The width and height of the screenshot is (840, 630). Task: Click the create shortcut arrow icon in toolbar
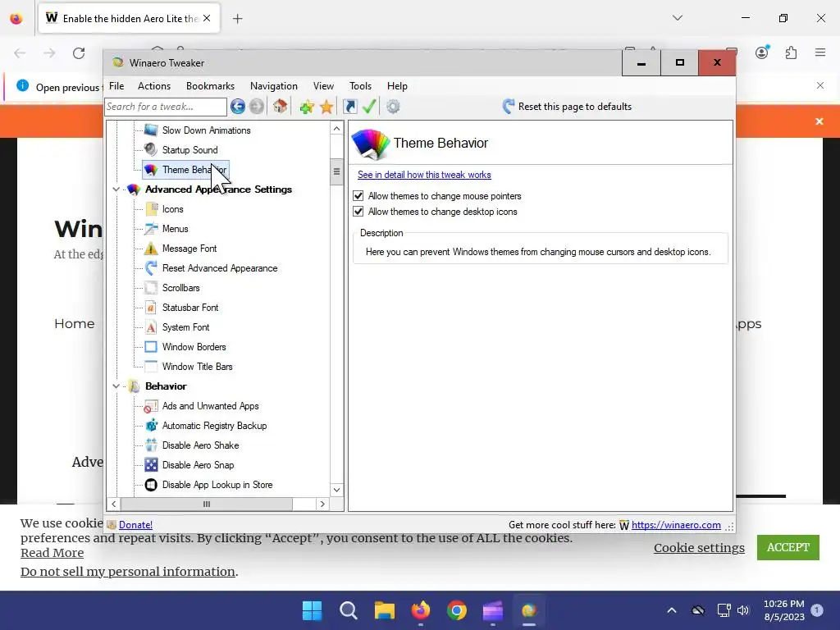[349, 107]
